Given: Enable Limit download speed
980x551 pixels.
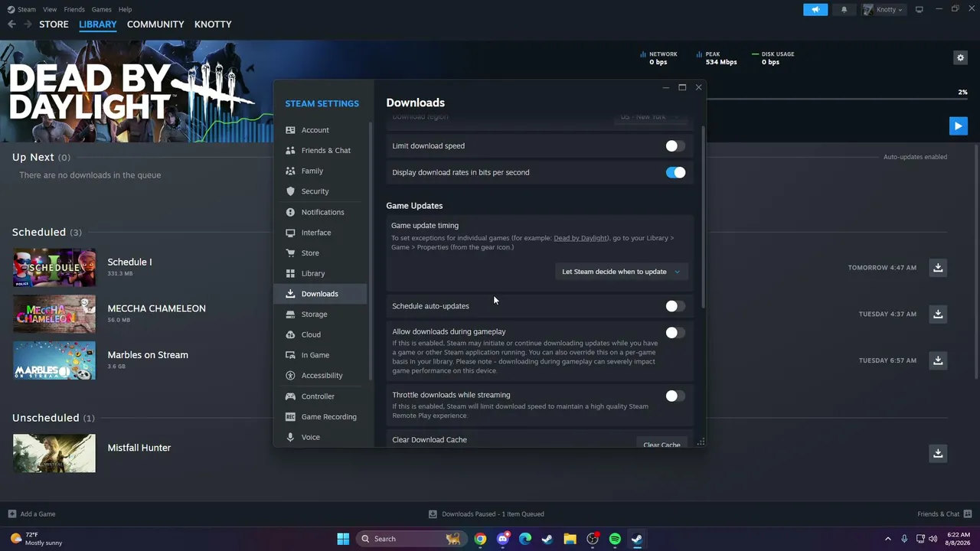Looking at the screenshot, I should (x=675, y=146).
